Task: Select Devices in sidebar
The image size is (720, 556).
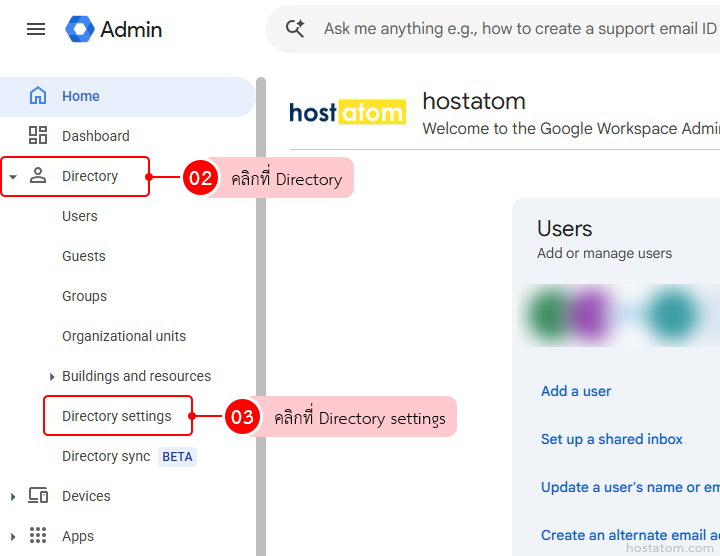Action: click(x=86, y=496)
